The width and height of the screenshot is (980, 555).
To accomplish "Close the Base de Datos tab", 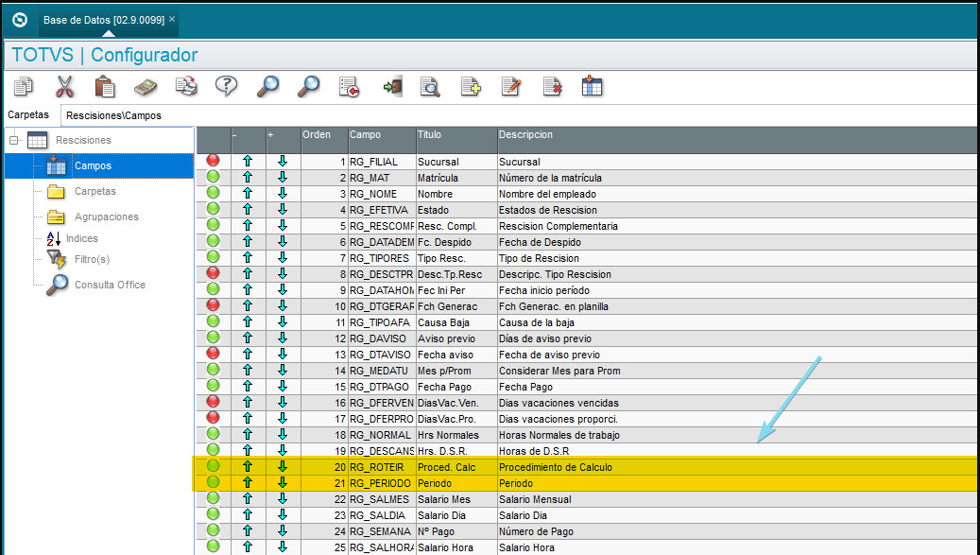I will 172,19.
